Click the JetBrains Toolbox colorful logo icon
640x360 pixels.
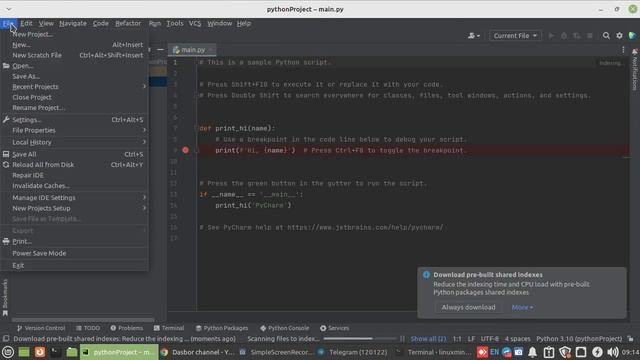point(632,36)
